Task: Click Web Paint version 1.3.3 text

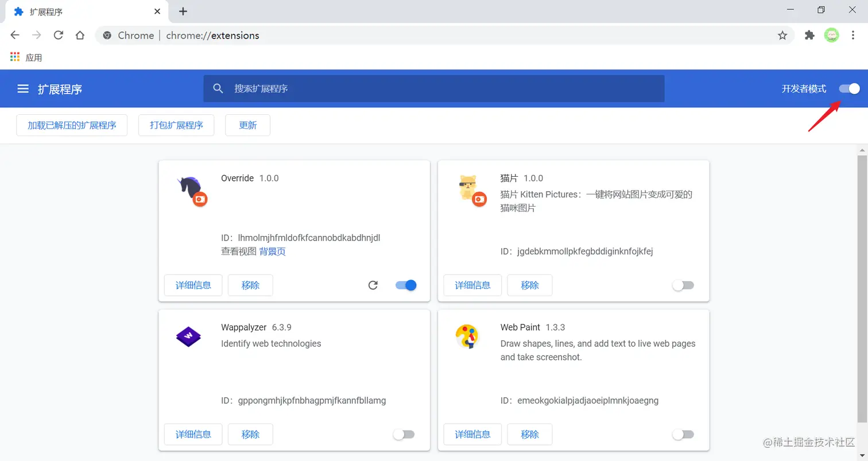Action: coord(555,327)
